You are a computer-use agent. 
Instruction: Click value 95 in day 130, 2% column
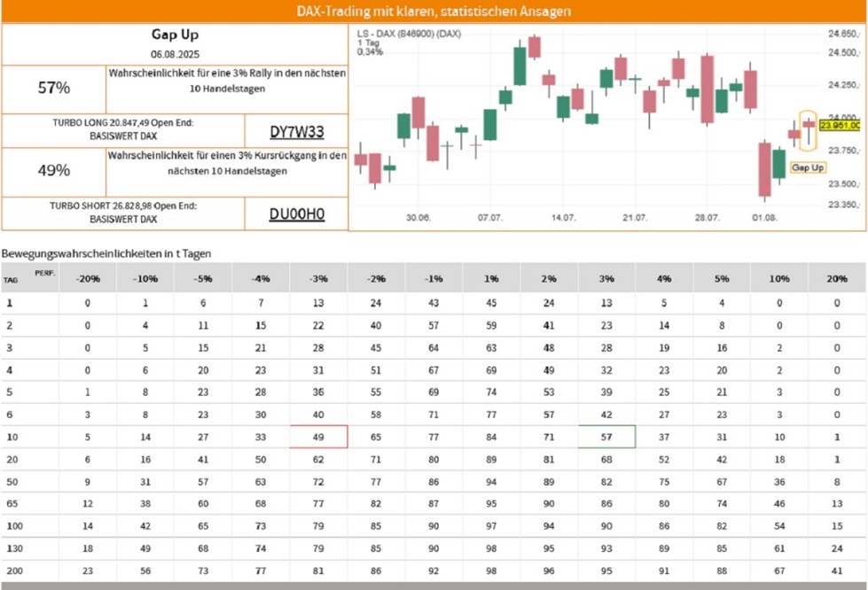click(549, 548)
